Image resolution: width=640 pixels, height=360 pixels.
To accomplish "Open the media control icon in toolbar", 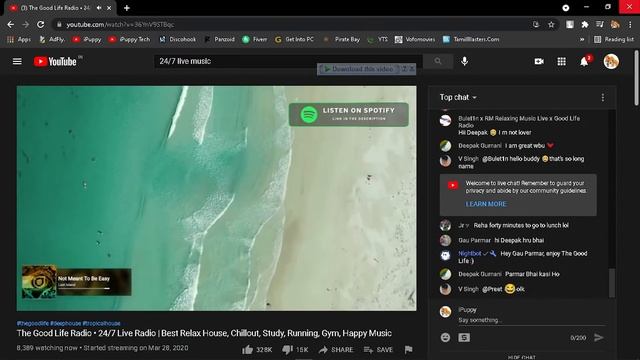I will tap(600, 24).
